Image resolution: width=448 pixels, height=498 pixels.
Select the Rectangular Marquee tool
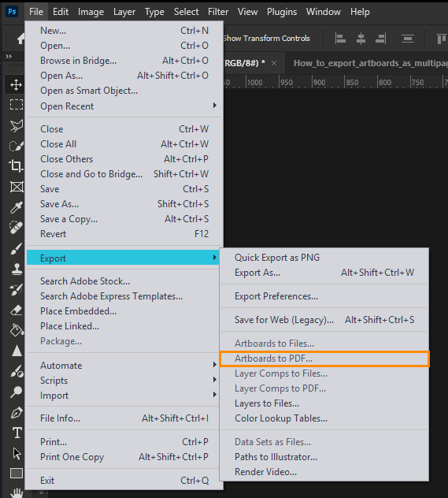pyautogui.click(x=17, y=105)
